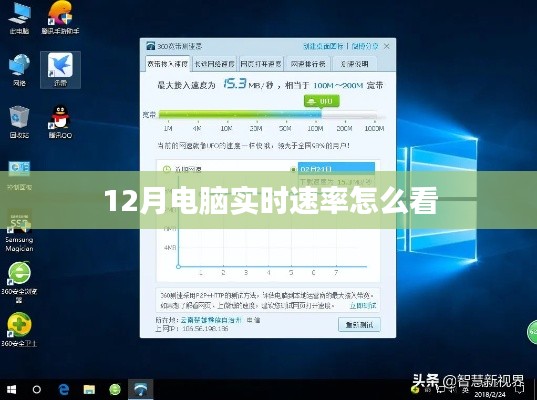Screen dimensions: 537x400
Task: Open the 回收站 recycle bin icon
Action: click(x=19, y=122)
